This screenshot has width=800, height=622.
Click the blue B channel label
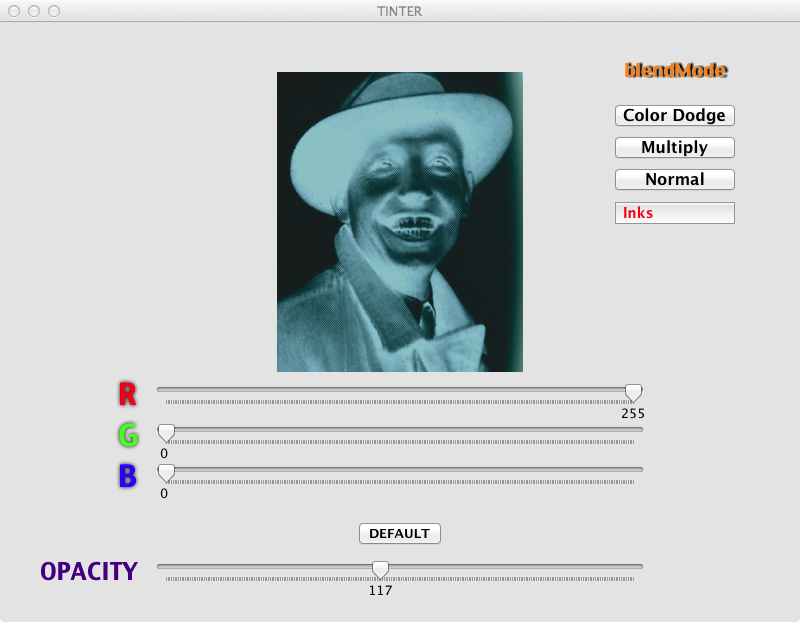coord(127,476)
